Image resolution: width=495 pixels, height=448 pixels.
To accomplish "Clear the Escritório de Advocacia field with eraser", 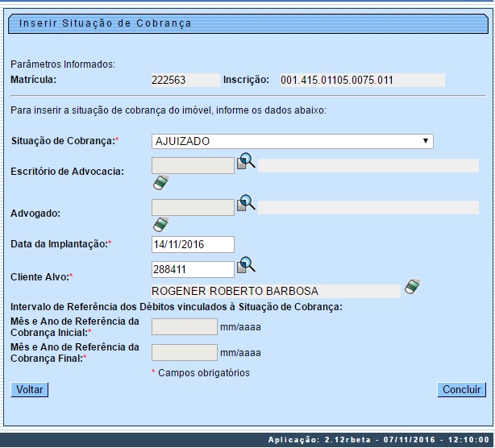I will coord(161,183).
